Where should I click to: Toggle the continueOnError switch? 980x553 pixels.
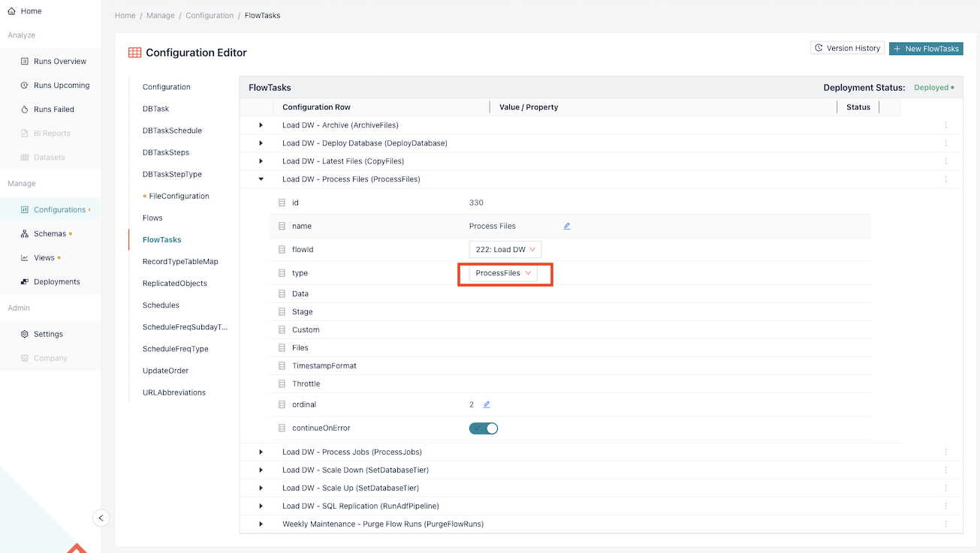484,428
